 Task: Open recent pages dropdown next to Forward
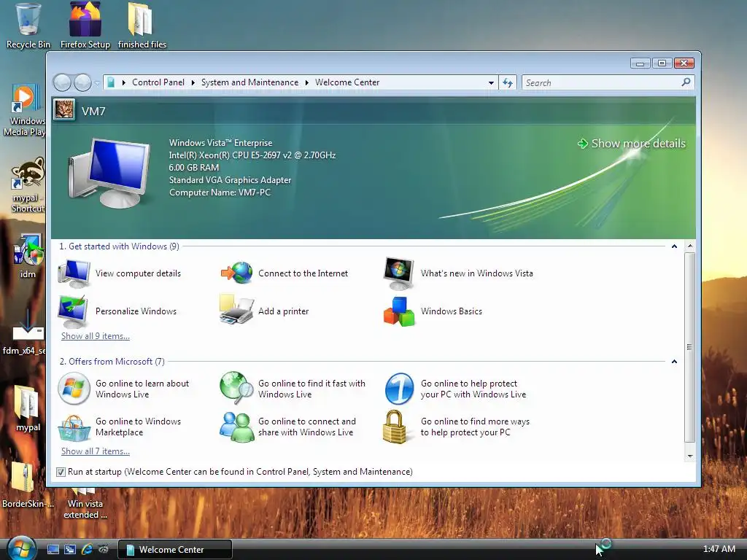point(97,83)
